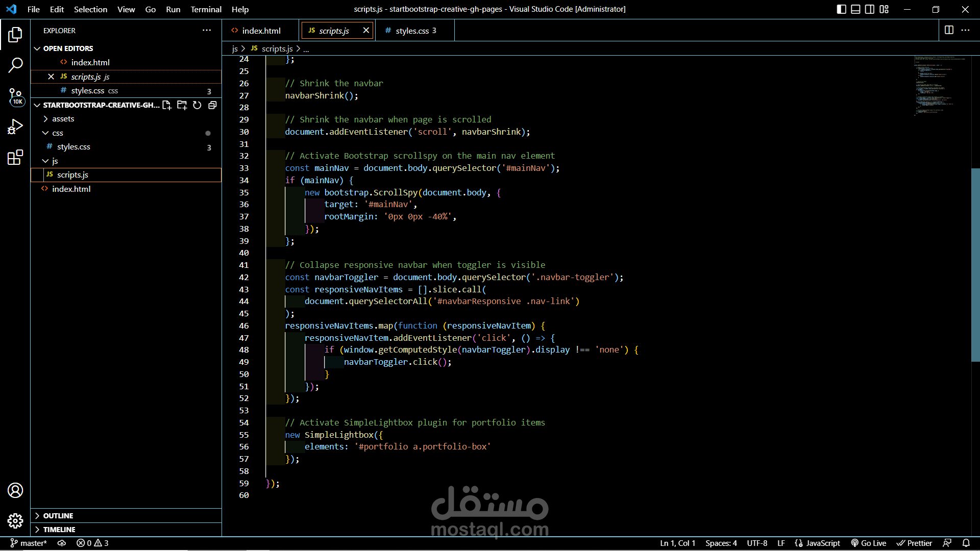This screenshot has width=980, height=551.
Task: Switch to index.html editor tab
Action: 260,31
